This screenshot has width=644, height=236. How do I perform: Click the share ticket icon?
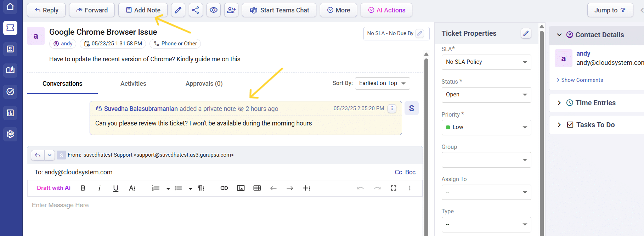coord(196,10)
